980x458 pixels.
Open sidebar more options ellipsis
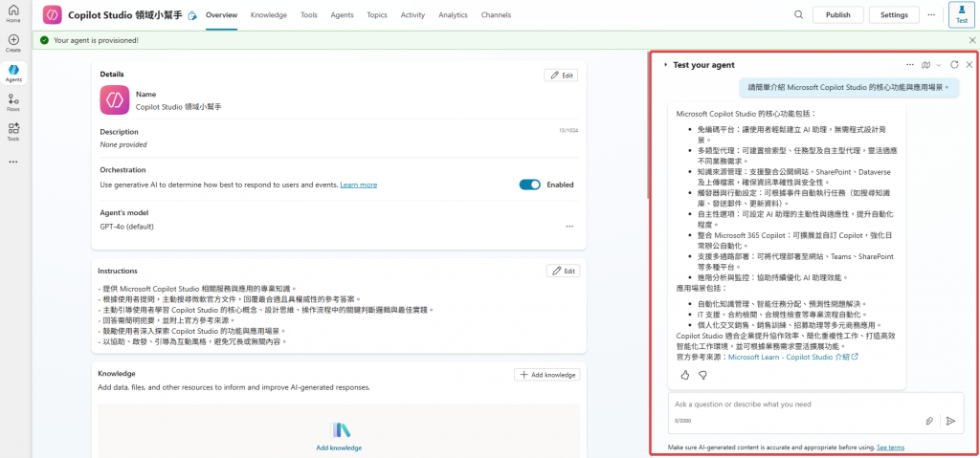pyautogui.click(x=13, y=162)
